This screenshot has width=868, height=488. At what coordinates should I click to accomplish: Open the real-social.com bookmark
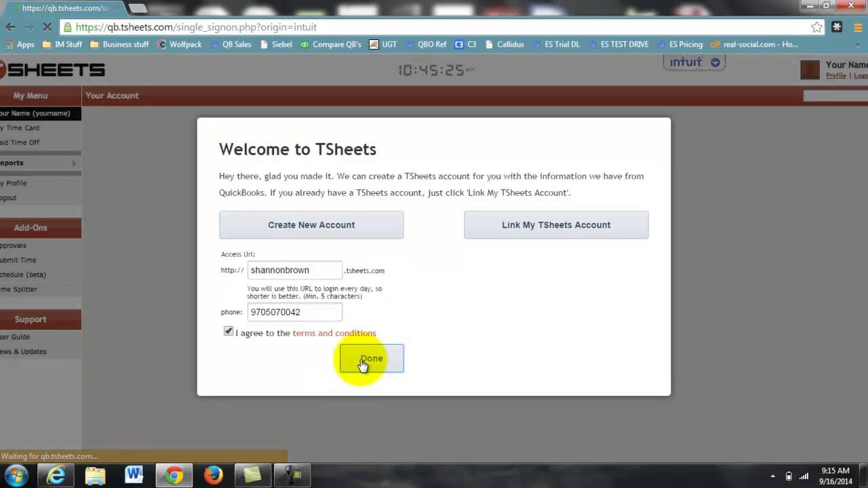click(x=754, y=44)
